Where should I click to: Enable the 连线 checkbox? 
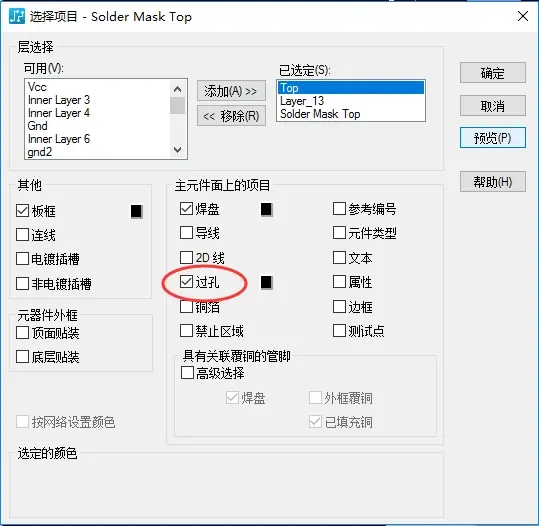pyautogui.click(x=22, y=235)
